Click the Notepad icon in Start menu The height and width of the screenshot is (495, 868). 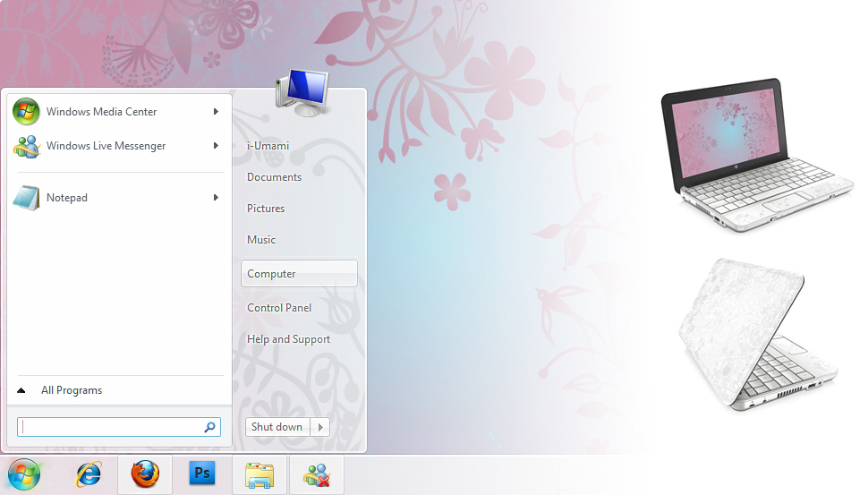[x=26, y=198]
